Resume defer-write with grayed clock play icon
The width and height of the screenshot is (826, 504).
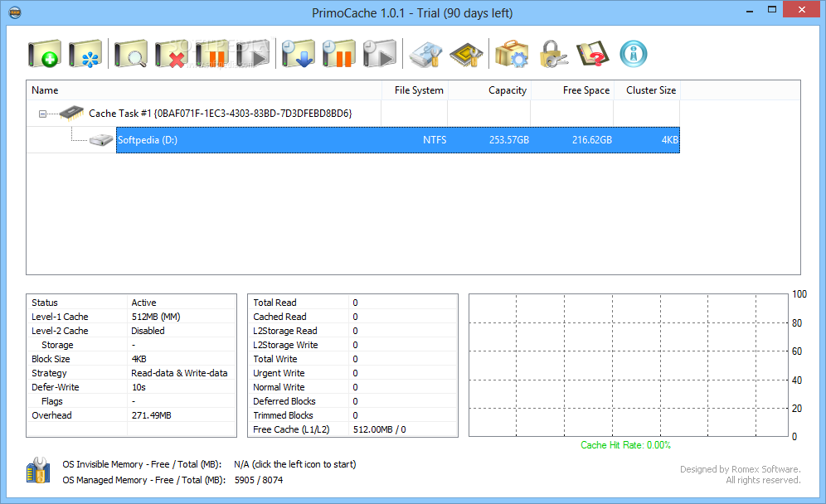point(379,54)
